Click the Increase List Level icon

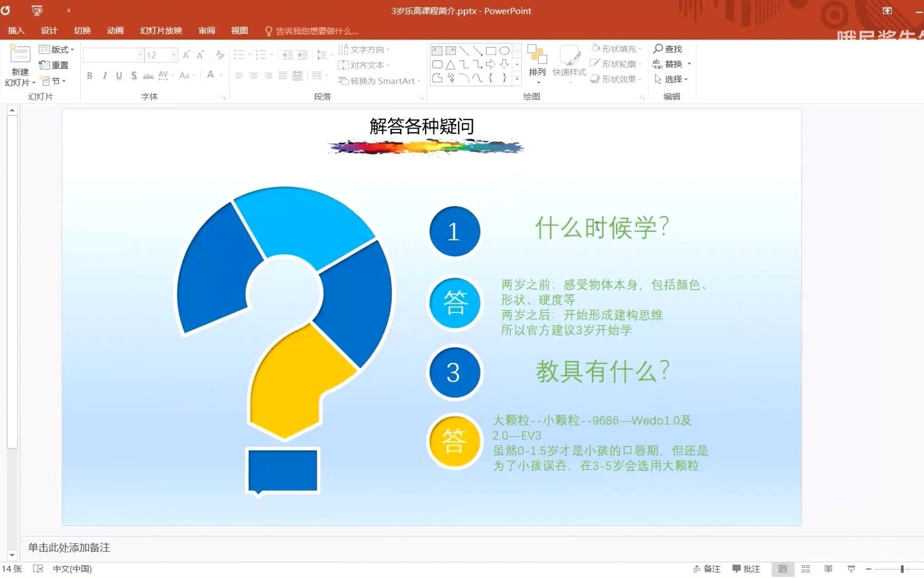pyautogui.click(x=302, y=55)
